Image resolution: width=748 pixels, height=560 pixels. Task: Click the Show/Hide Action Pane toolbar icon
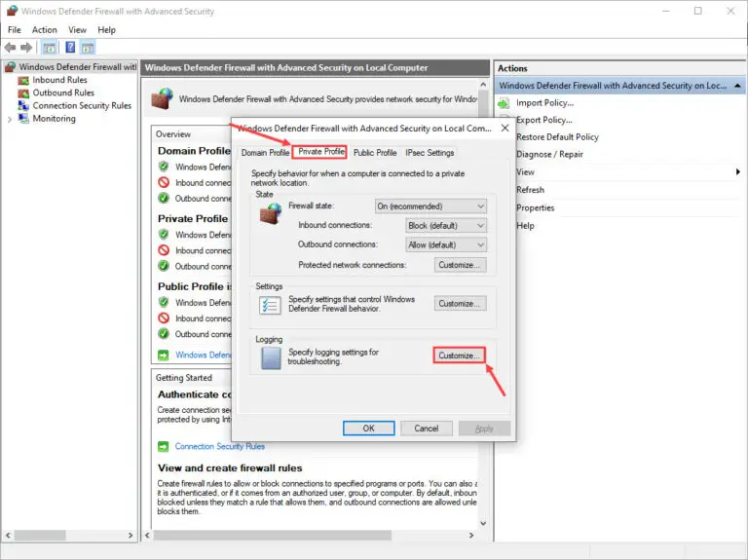[x=88, y=47]
